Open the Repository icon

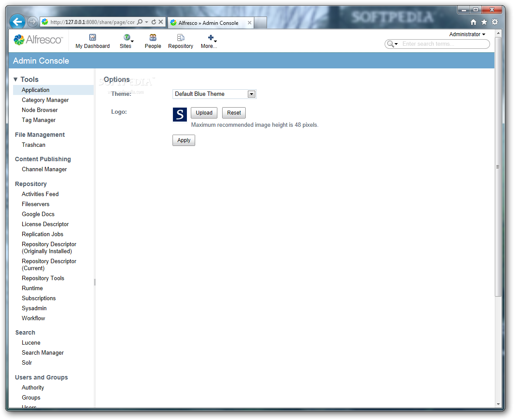180,37
